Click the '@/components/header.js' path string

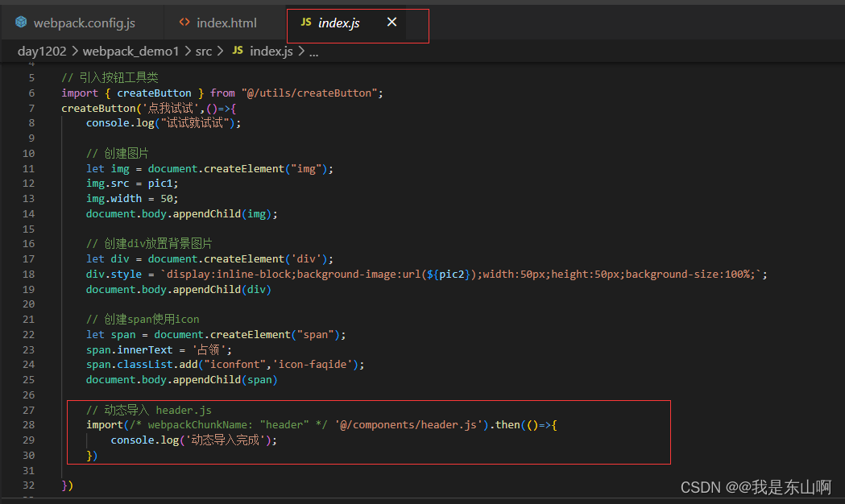408,425
